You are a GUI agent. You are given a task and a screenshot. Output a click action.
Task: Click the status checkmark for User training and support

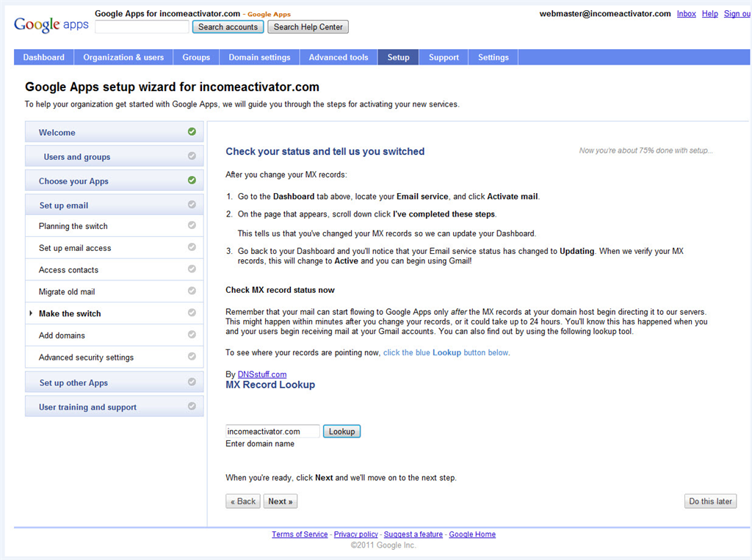(x=192, y=406)
